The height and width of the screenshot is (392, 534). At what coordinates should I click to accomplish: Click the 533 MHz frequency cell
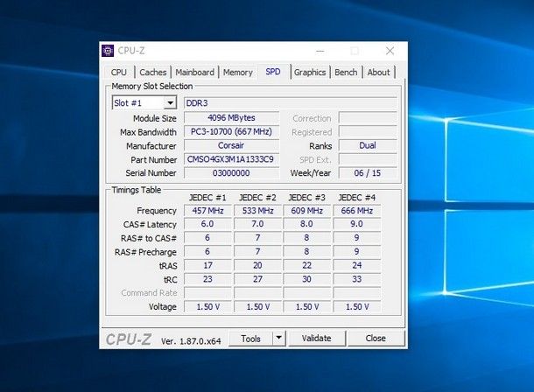click(257, 211)
